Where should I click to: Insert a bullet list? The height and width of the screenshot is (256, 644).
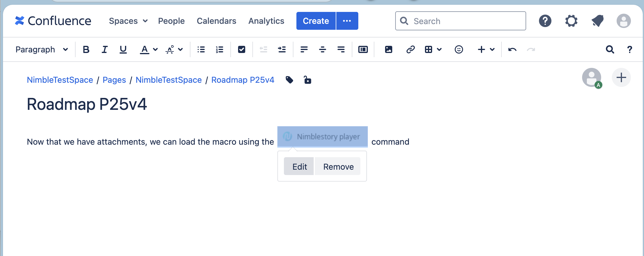click(x=201, y=49)
